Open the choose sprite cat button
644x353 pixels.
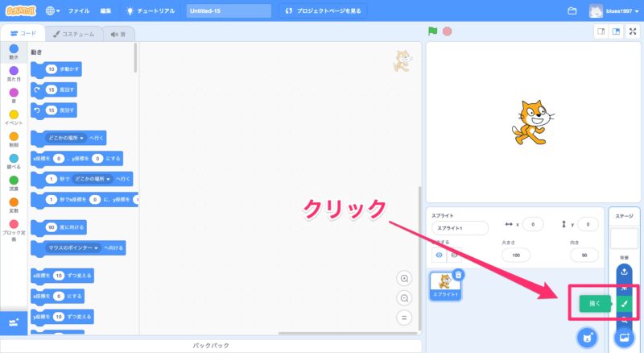click(588, 337)
